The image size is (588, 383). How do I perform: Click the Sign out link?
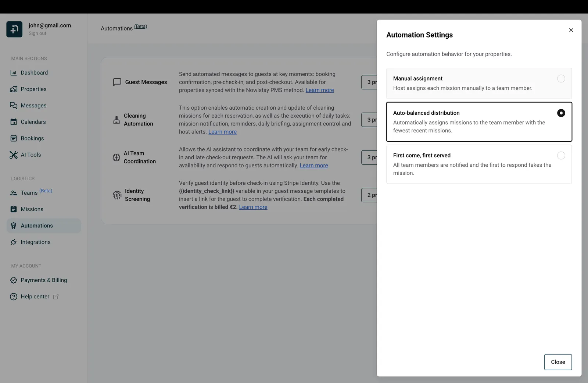(x=37, y=33)
